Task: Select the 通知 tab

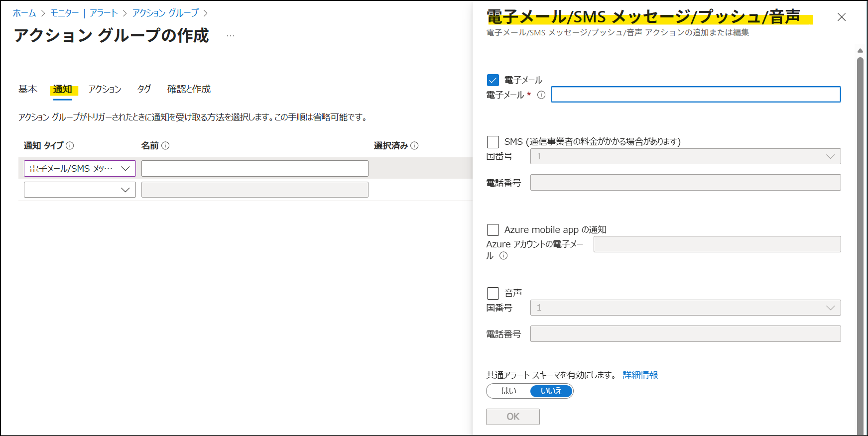Action: 63,90
